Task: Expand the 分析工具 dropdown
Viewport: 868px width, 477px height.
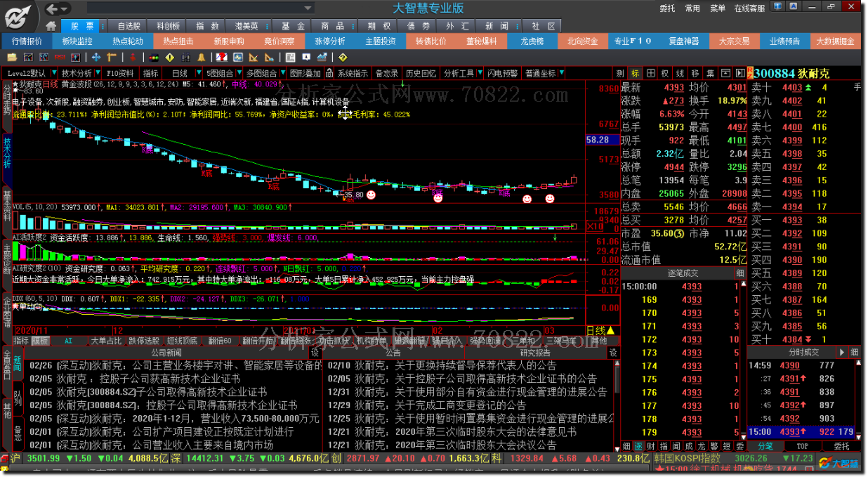Action: point(480,73)
